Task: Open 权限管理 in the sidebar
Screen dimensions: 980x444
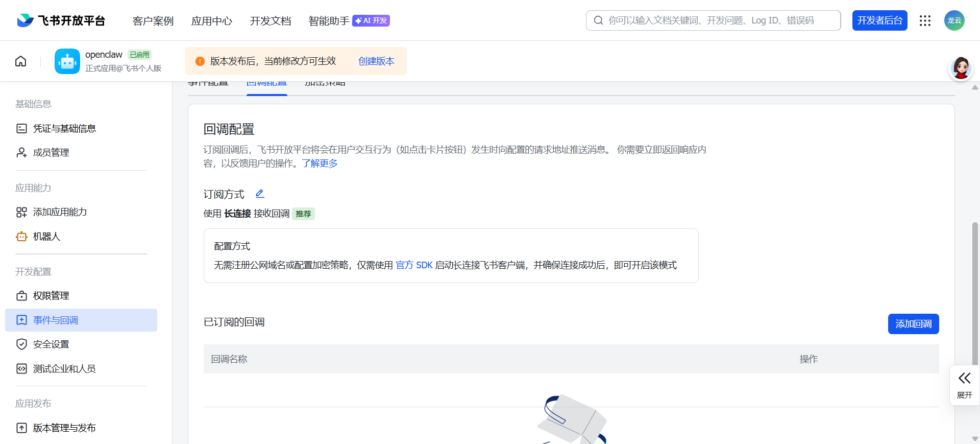Action: click(51, 296)
